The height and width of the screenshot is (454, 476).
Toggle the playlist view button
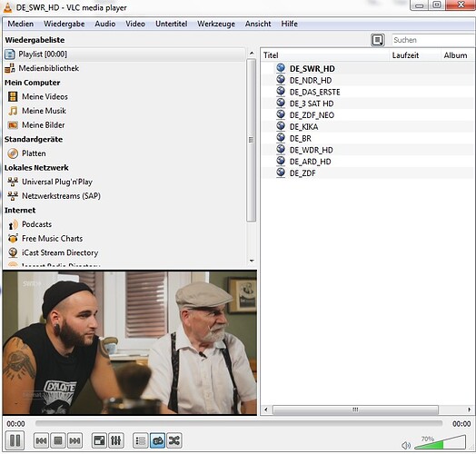pos(140,440)
